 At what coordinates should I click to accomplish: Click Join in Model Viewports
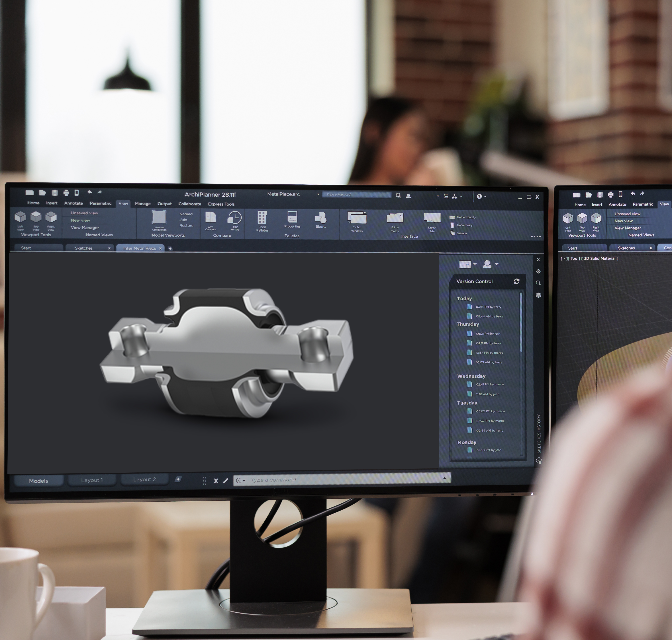(x=183, y=220)
